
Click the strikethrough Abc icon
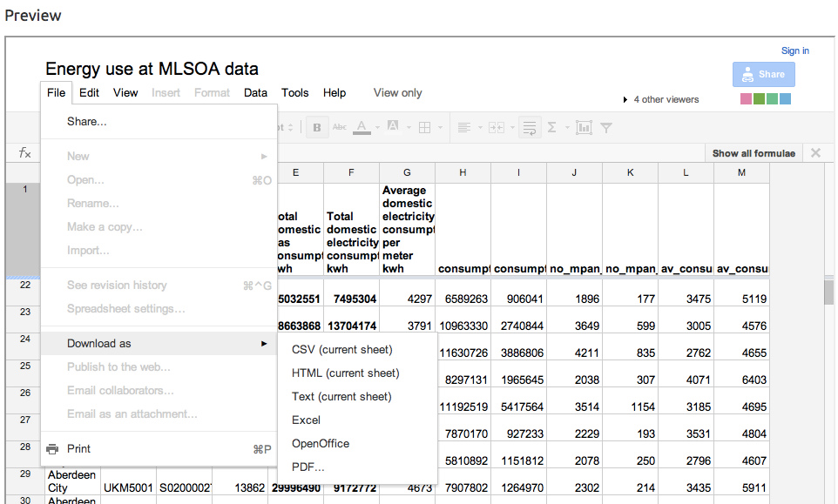(x=340, y=127)
